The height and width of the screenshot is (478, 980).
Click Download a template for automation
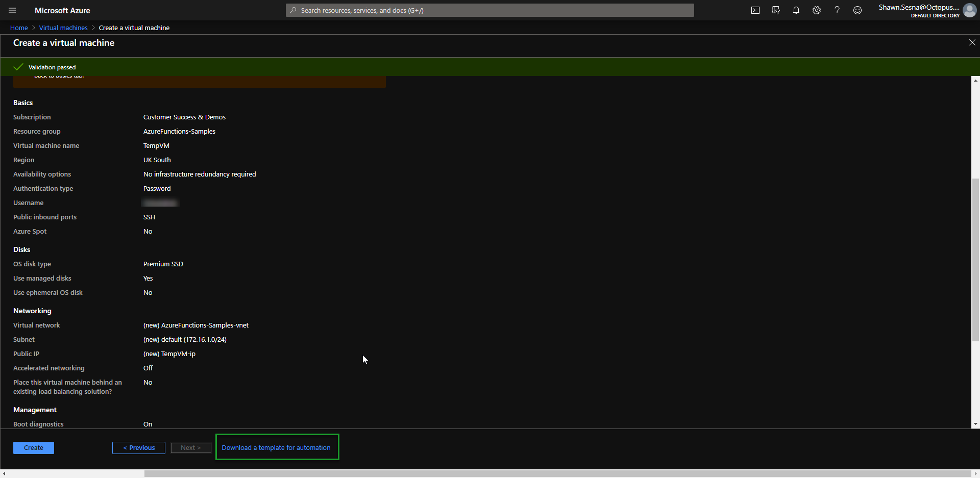point(276,448)
